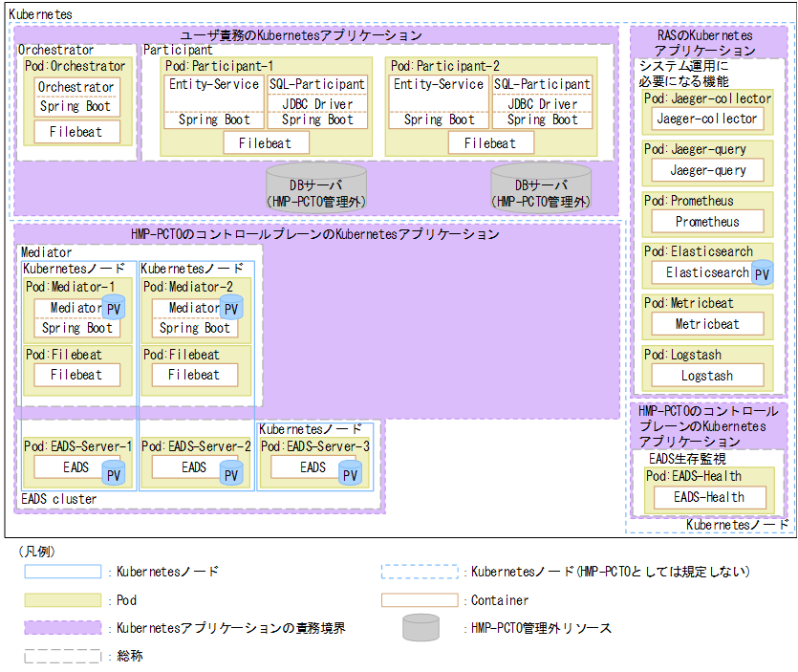This screenshot has height=672, width=798.
Task: Click the EADS-Health container box
Action: 708,497
